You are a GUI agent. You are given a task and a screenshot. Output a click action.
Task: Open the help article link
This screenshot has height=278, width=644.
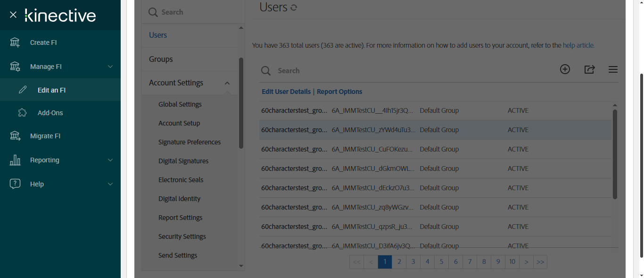point(578,45)
